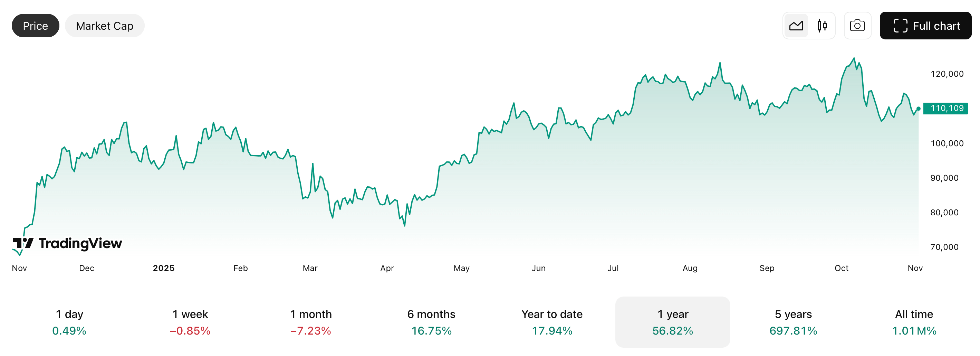
Task: Select the 1 year range
Action: [x=672, y=322]
